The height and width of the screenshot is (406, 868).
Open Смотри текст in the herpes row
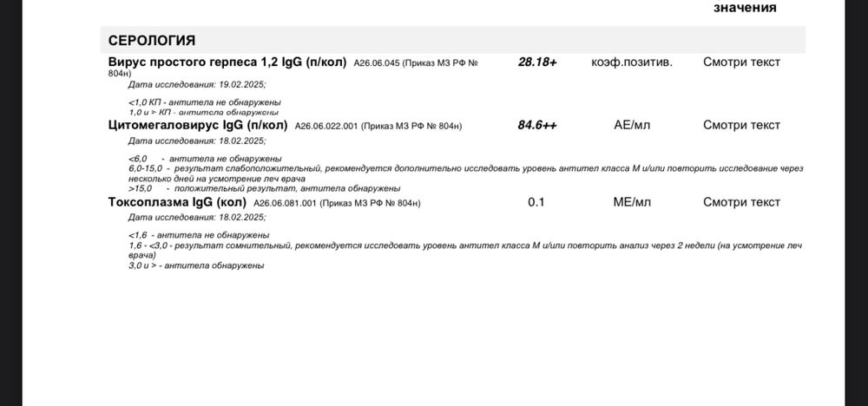(x=741, y=62)
